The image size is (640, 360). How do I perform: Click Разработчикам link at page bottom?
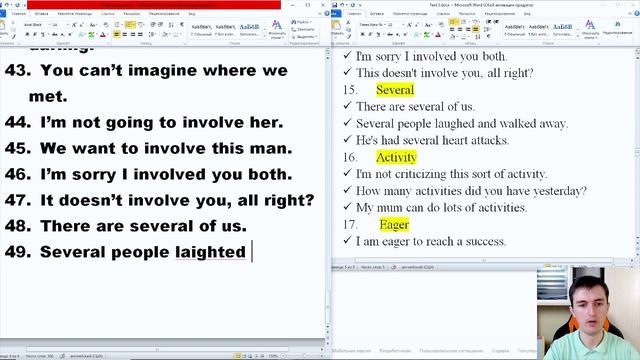[x=395, y=351]
